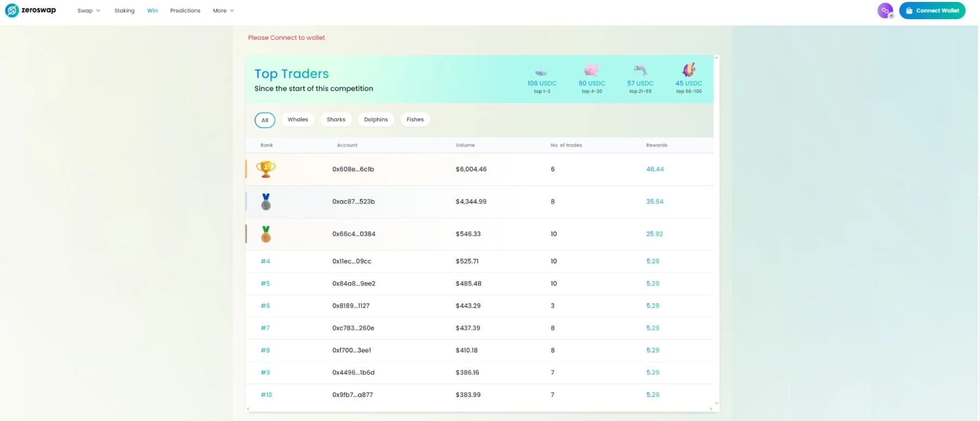Click the Rank column header
The width and height of the screenshot is (980, 421).
coord(267,145)
